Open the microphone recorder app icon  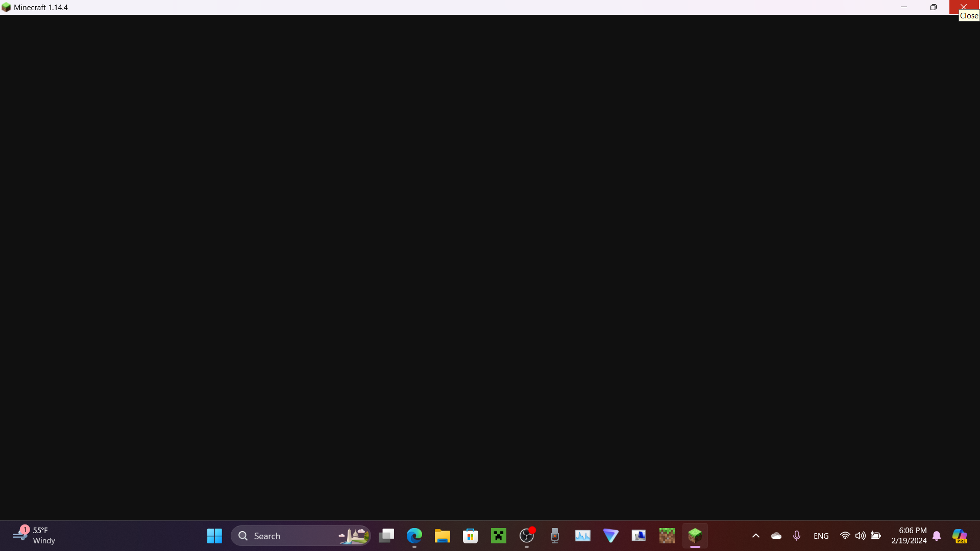pyautogui.click(x=555, y=536)
